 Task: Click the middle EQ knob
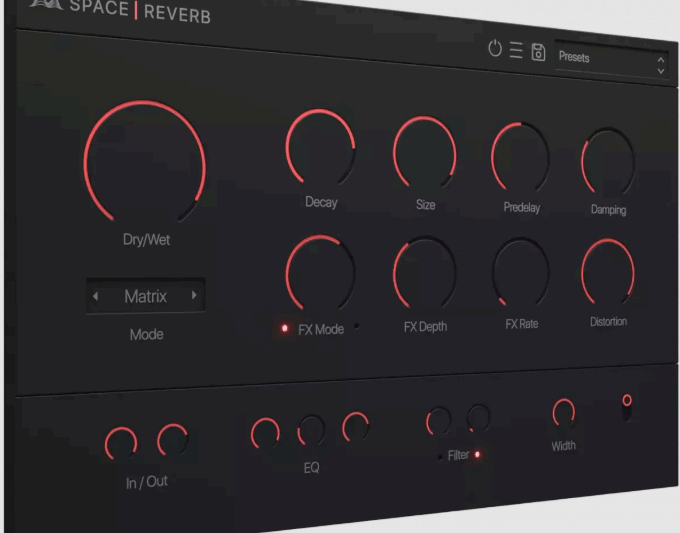(311, 430)
